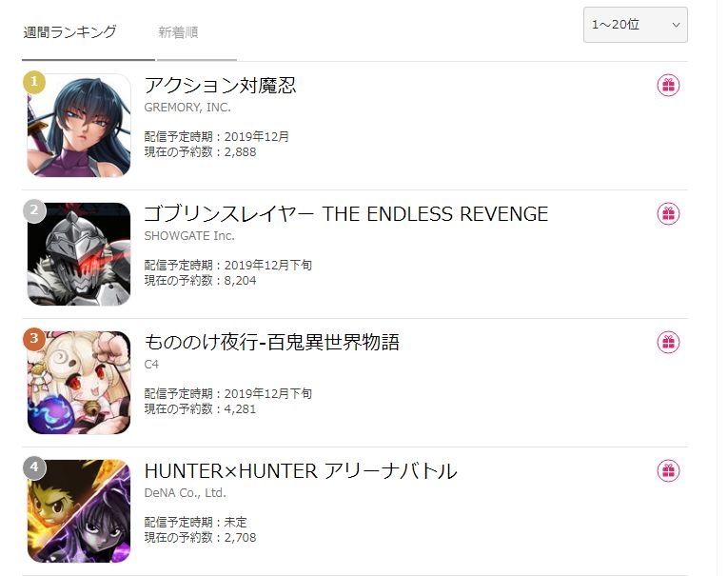Open アクション対魔忍 title link
Image resolution: width=728 pixels, height=576 pixels.
[220, 86]
